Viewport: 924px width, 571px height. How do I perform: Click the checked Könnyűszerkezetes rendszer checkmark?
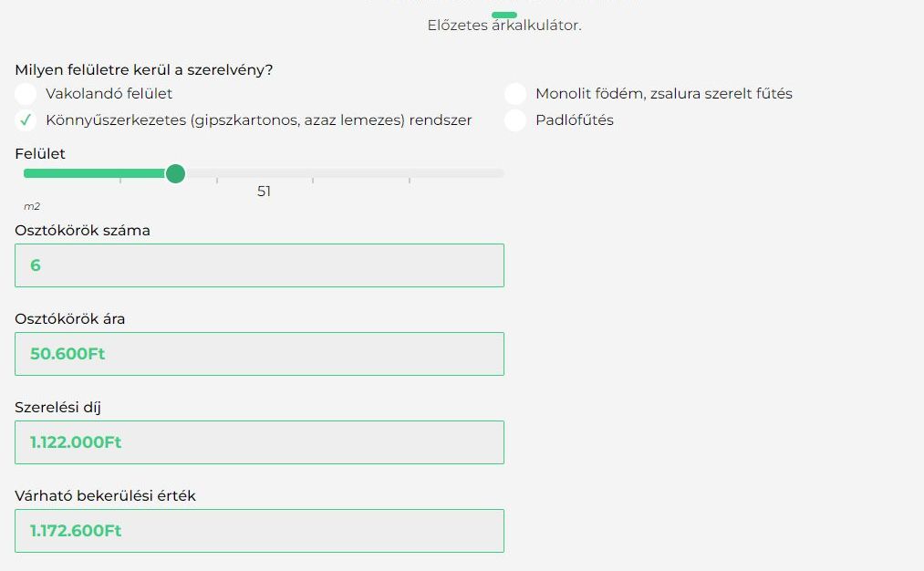26,120
